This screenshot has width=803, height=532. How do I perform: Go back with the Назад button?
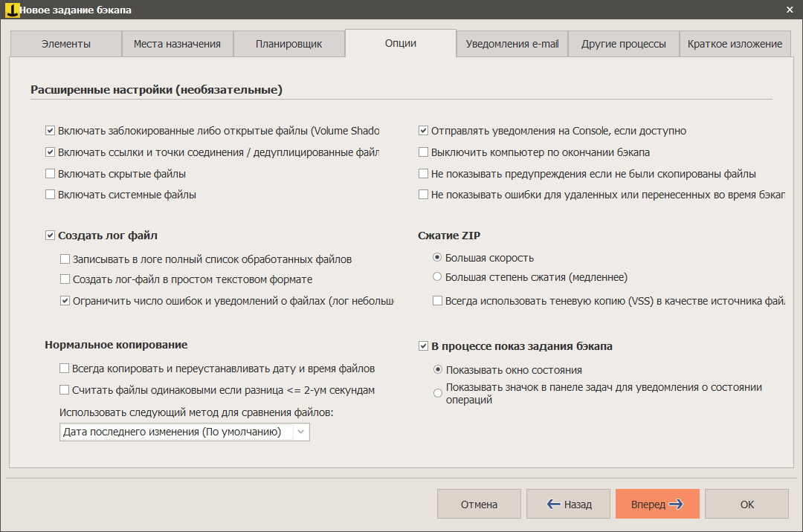[x=568, y=504]
